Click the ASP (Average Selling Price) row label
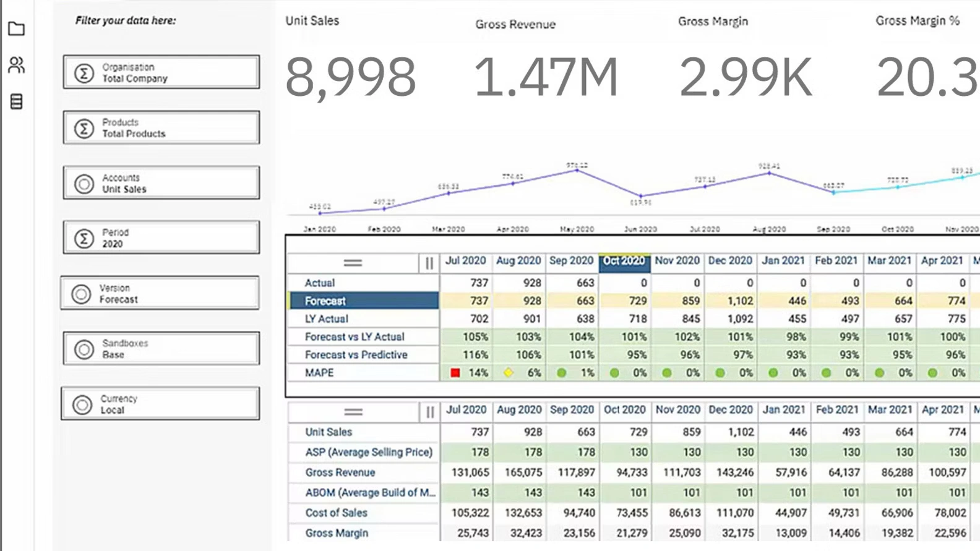 click(x=368, y=452)
